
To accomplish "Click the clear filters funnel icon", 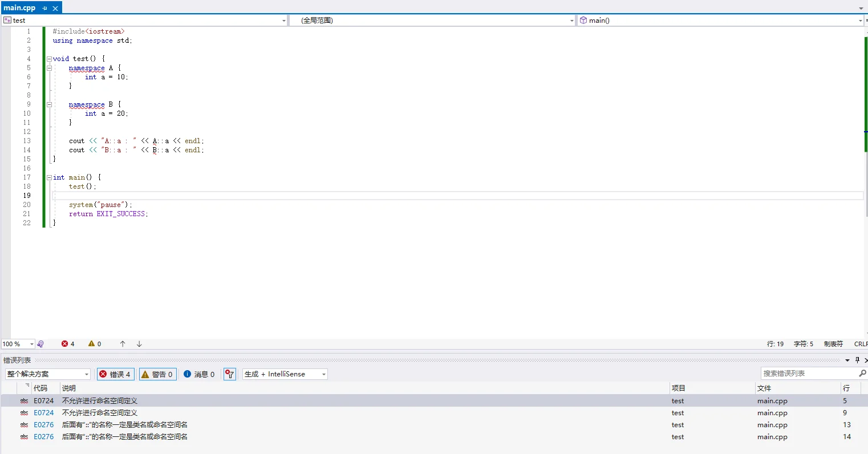I will [x=230, y=374].
